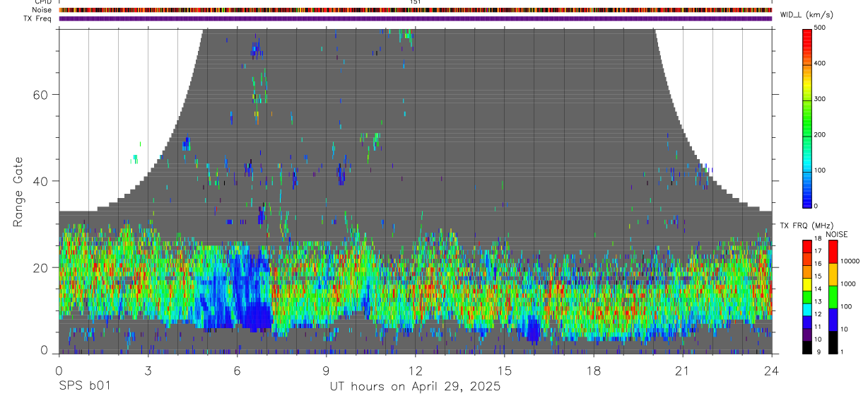The height and width of the screenshot is (401, 868).
Task: Click the UT hours date axis title
Action: click(416, 386)
